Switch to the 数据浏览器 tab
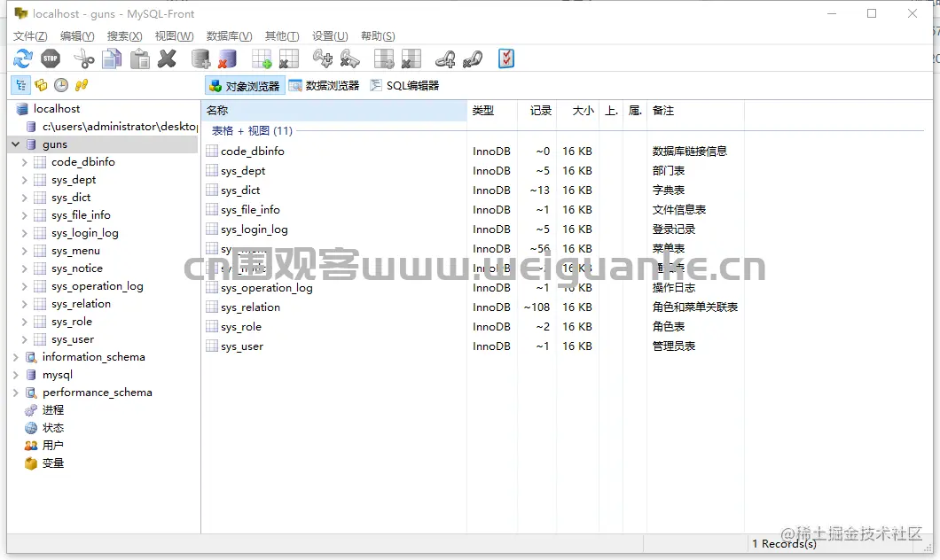 (325, 86)
